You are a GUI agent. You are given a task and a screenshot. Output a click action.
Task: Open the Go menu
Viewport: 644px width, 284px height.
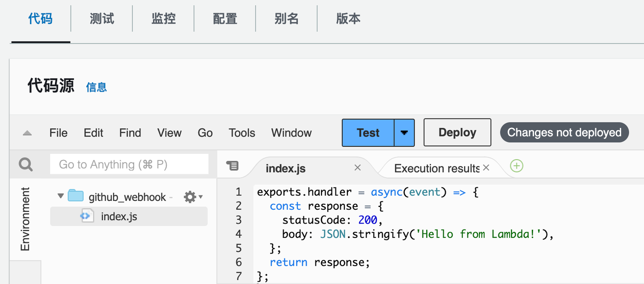(x=205, y=133)
